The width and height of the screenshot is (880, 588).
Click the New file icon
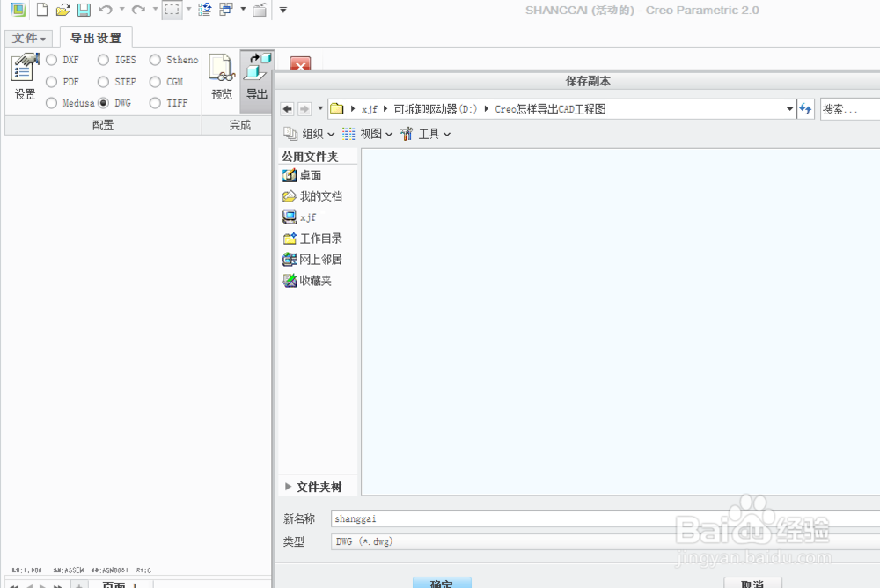coord(42,10)
